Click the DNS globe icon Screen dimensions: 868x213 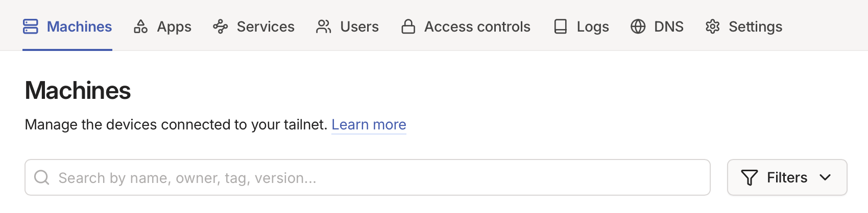click(x=638, y=26)
